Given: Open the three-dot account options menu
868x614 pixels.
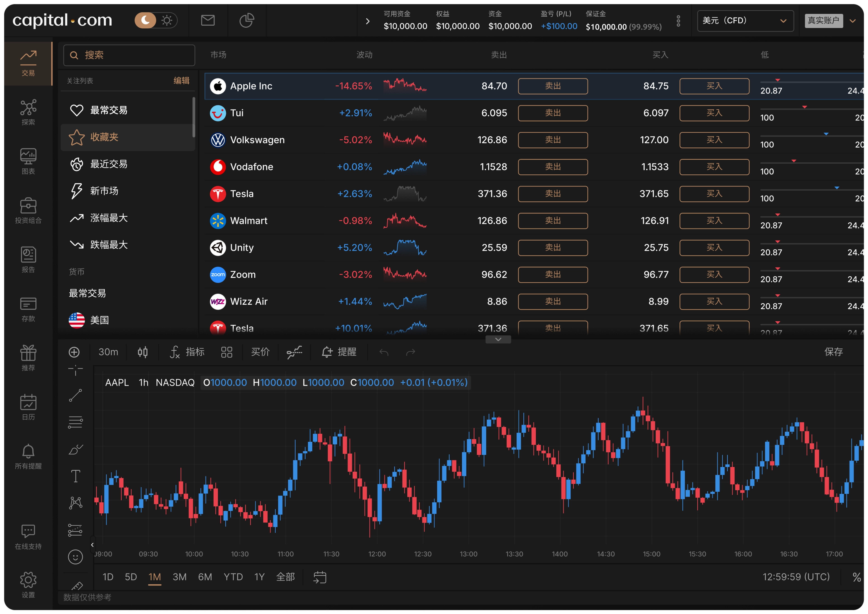Looking at the screenshot, I should coord(678,21).
